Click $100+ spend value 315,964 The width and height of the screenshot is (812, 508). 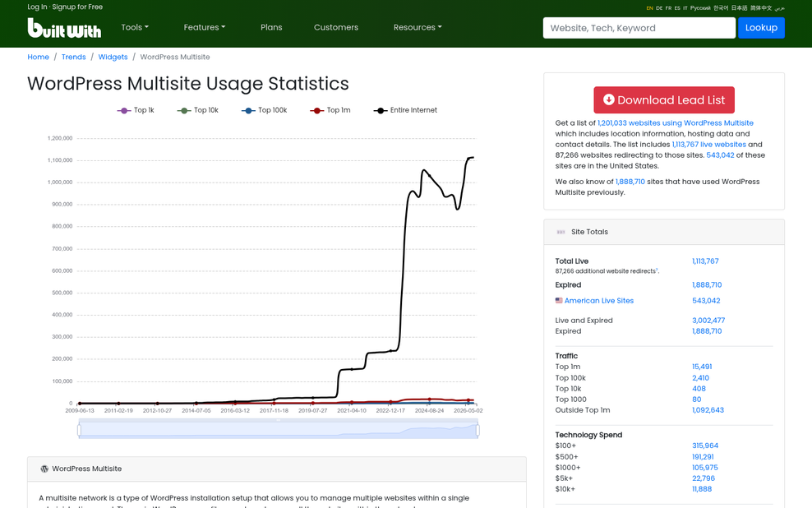705,446
